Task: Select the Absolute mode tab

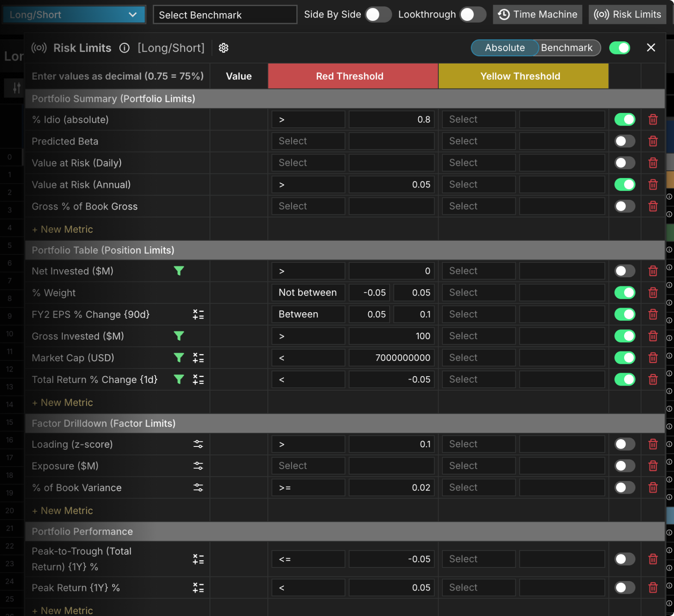Action: 505,48
